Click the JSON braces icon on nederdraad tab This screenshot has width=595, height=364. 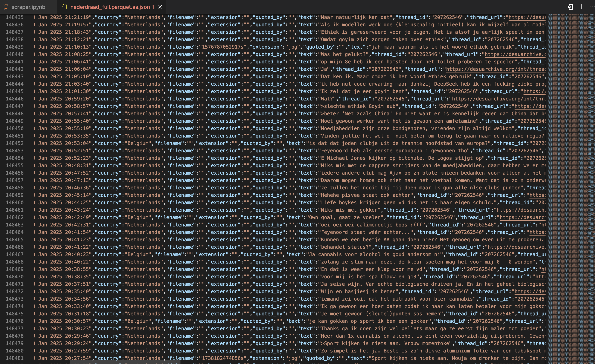pos(64,7)
